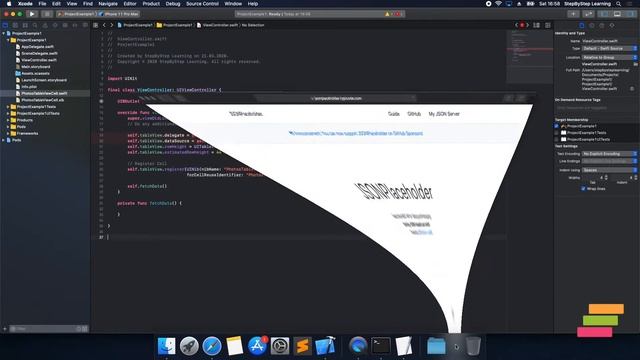
Task: Open the Find navigator magnifier icon
Action: coord(35,25)
